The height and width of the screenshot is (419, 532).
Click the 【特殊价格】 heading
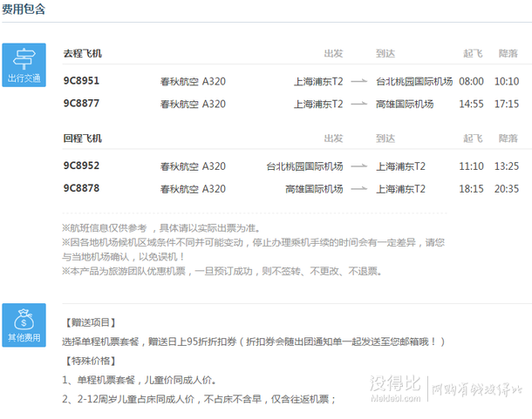(x=91, y=361)
